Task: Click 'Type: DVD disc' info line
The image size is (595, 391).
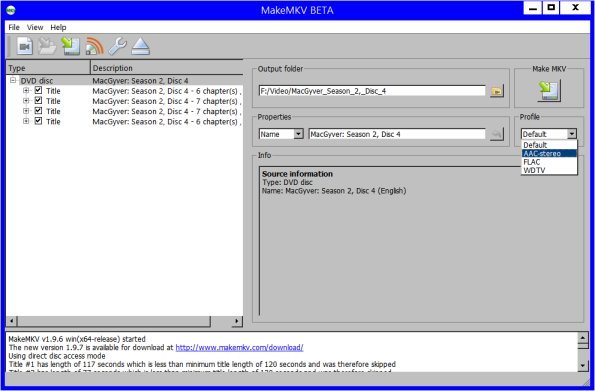Action: coord(287,182)
